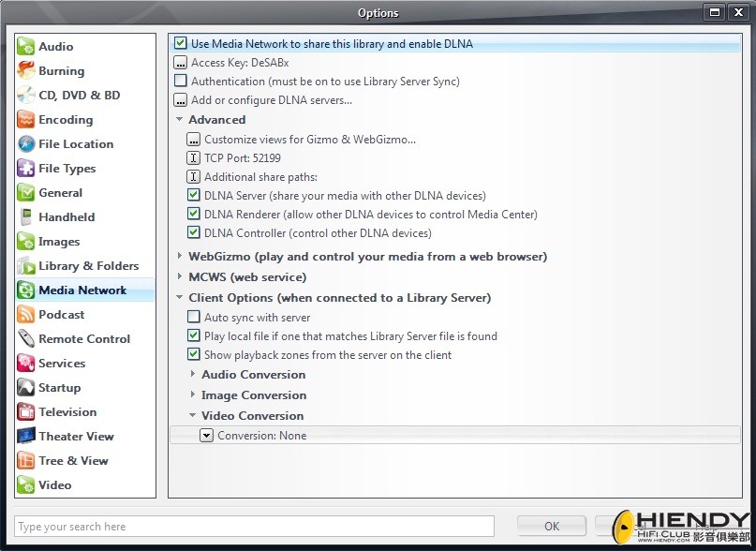The image size is (756, 551).
Task: Click in the search options field
Action: [254, 526]
